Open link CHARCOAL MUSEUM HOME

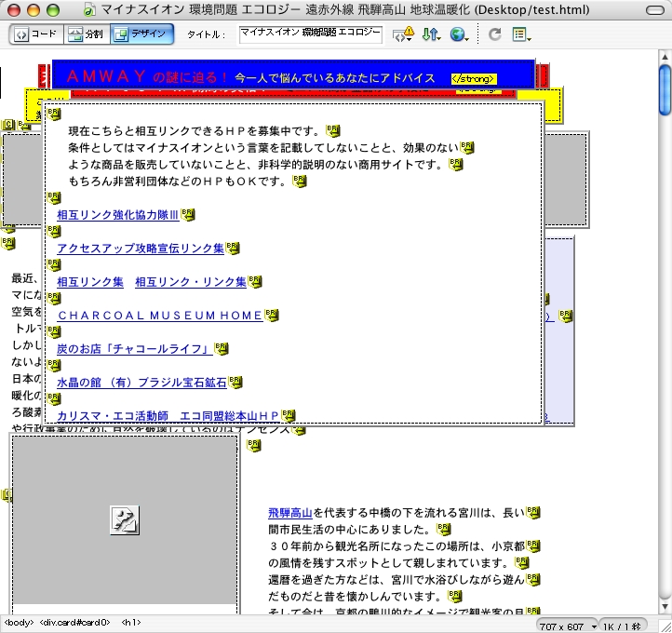click(x=160, y=316)
